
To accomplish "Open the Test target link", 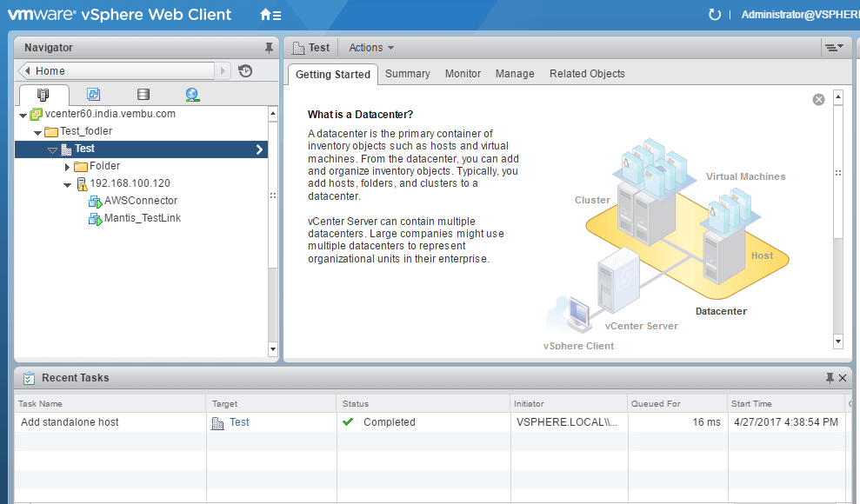I will point(239,421).
